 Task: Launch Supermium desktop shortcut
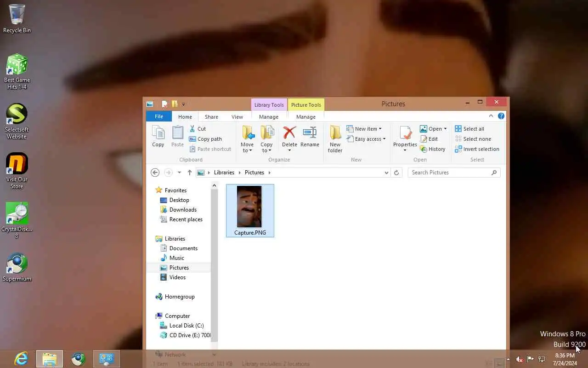pos(17,268)
